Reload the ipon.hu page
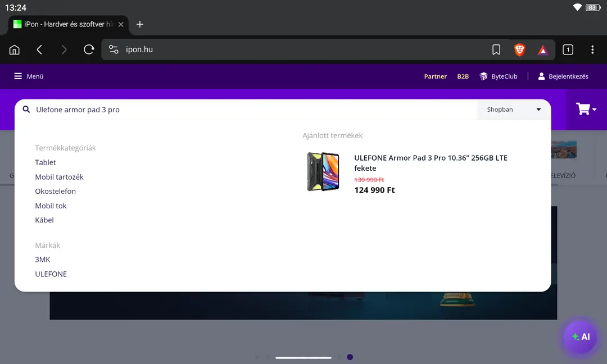 (x=89, y=49)
